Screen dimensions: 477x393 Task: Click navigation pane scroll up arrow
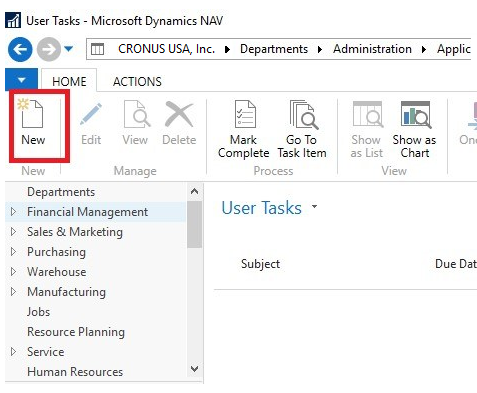tap(194, 192)
